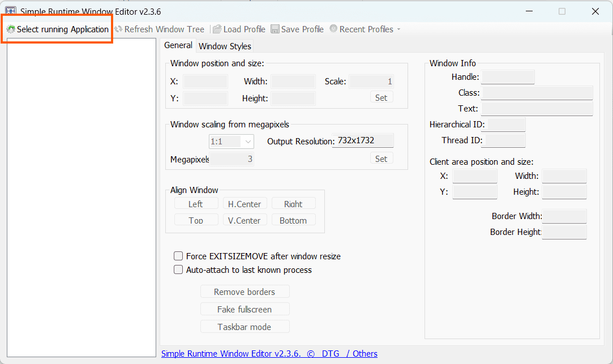Click the Select running Application label
This screenshot has width=613, height=364.
point(63,29)
